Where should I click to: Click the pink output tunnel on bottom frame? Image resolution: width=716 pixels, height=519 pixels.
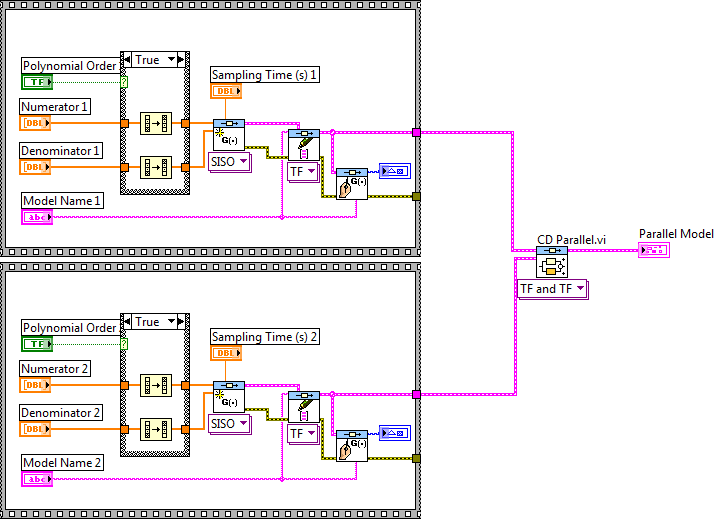coord(416,394)
